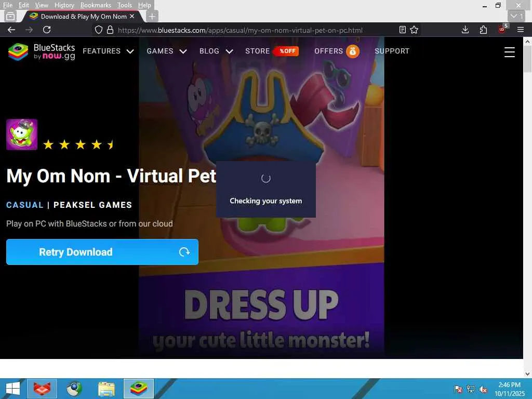Screen dimensions: 532x399
Task: Click the red fox taskbar app icon
Action: click(42, 389)
